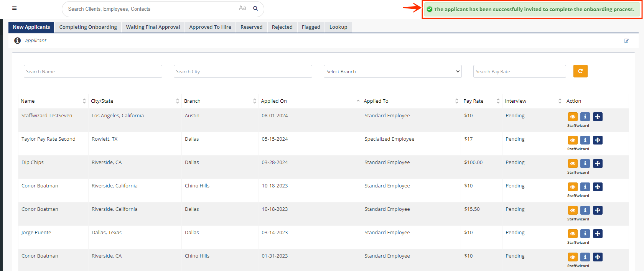Click the eye icon for Jorge Puente
The width and height of the screenshot is (644, 271).
pos(572,234)
